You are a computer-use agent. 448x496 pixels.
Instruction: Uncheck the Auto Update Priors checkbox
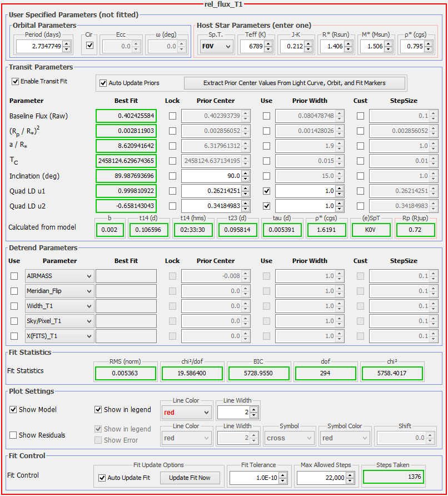[103, 83]
